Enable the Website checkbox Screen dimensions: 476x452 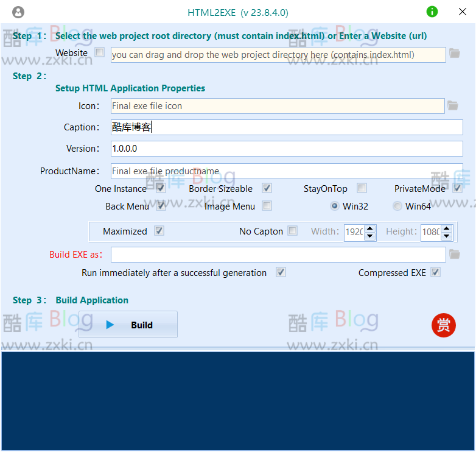click(100, 53)
